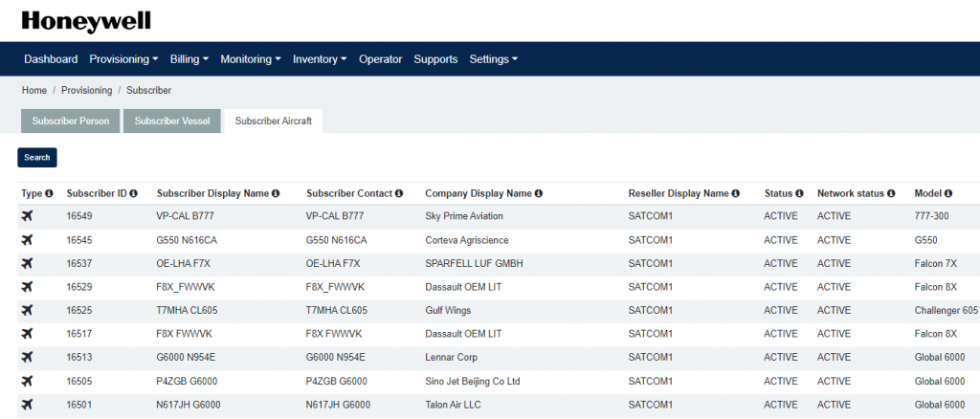Screen dimensions: 980x419
Task: Click airplane icon in row 16513
Action: 27,357
